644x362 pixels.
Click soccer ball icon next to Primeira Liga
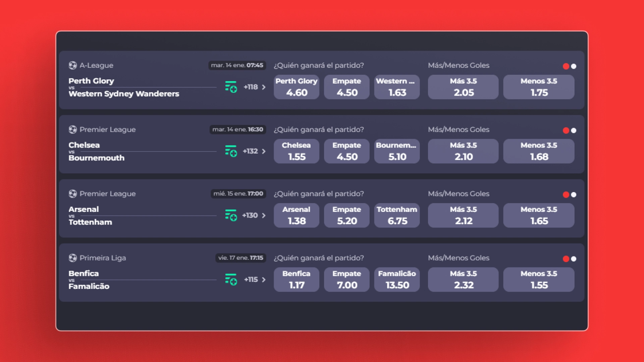(x=73, y=258)
